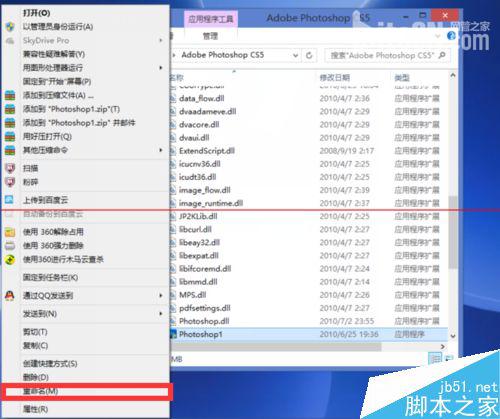Viewport: 500px width, 419px height.
Task: Sort by 名称 column header
Action: [x=177, y=78]
